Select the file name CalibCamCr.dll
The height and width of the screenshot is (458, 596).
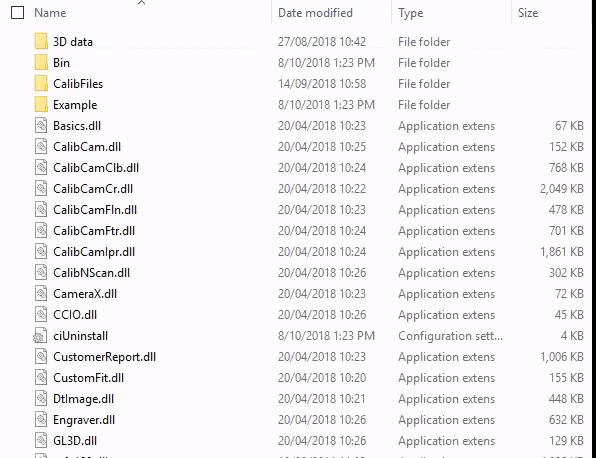click(x=93, y=189)
